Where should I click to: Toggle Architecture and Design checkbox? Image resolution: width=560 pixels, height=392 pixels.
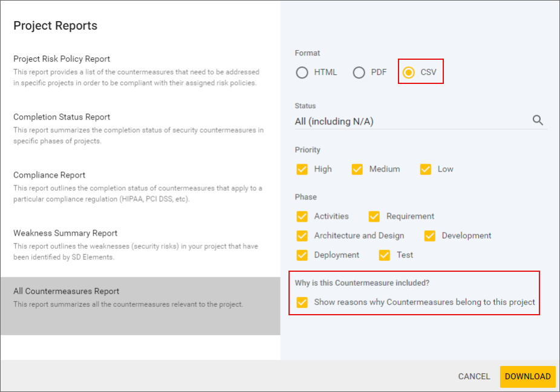click(x=302, y=236)
